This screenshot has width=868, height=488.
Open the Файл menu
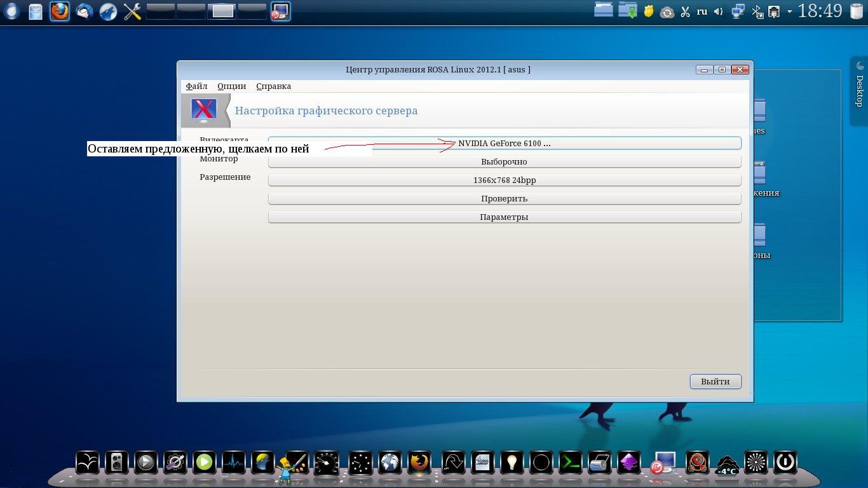coord(196,86)
